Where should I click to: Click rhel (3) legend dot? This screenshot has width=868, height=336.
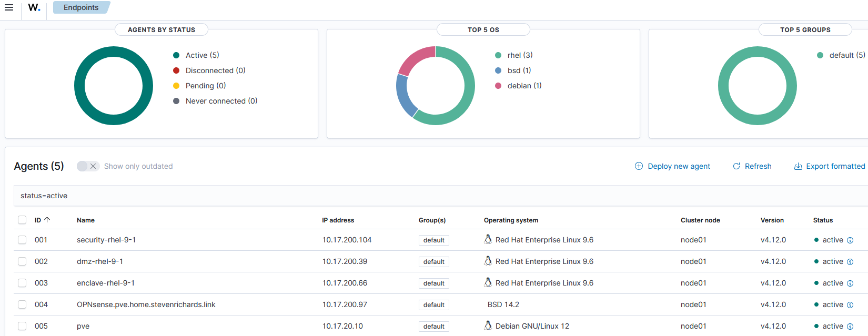(x=498, y=55)
